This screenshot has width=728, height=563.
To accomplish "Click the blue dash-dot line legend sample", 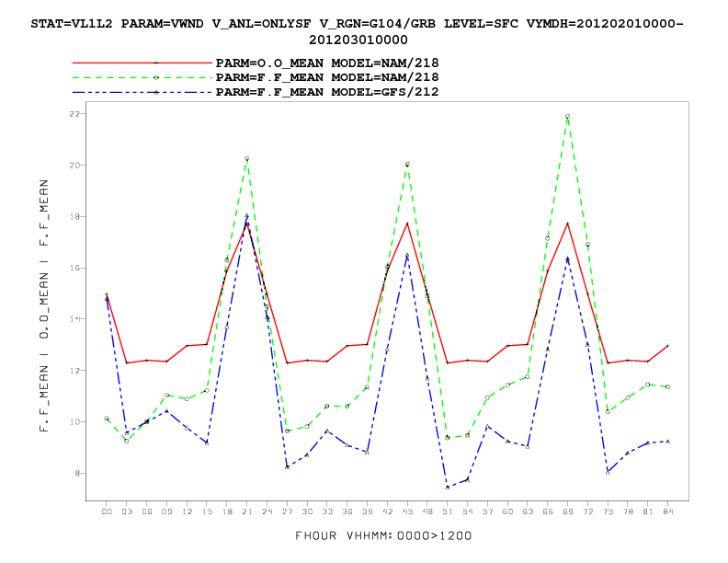I will (142, 92).
